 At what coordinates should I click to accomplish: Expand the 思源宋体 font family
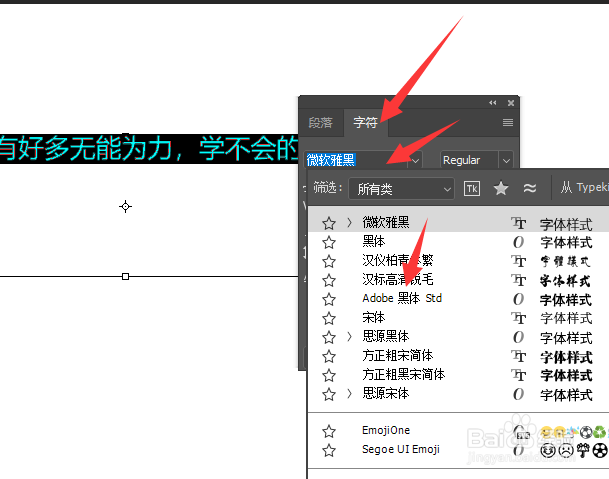click(x=349, y=394)
